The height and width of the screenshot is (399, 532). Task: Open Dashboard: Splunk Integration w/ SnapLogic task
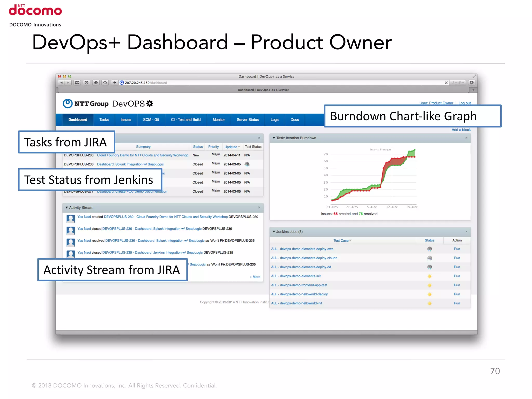point(130,164)
